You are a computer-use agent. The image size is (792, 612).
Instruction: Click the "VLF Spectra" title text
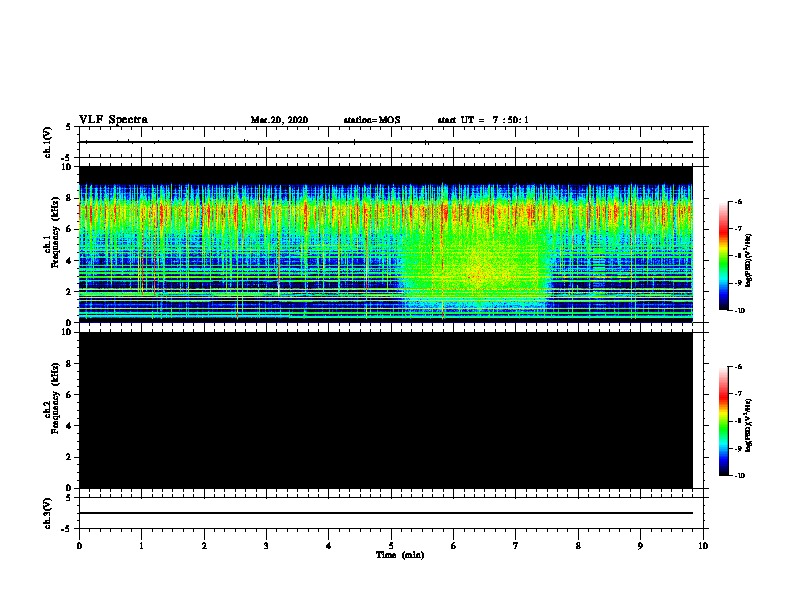(113, 120)
